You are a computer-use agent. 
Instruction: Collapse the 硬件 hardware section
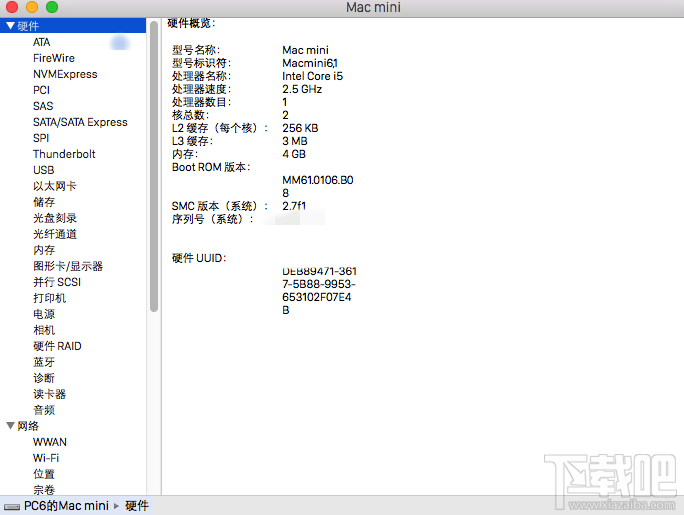(x=10, y=26)
